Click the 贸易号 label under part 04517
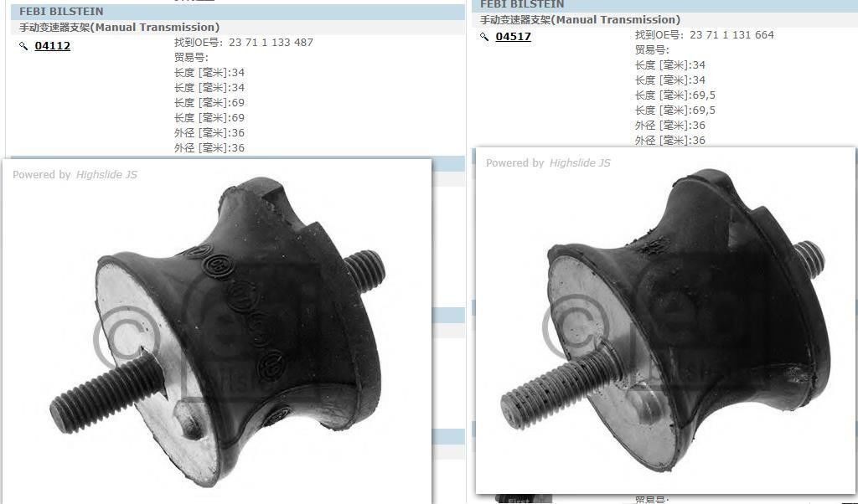Screen dimensions: 858x504 [652, 49]
